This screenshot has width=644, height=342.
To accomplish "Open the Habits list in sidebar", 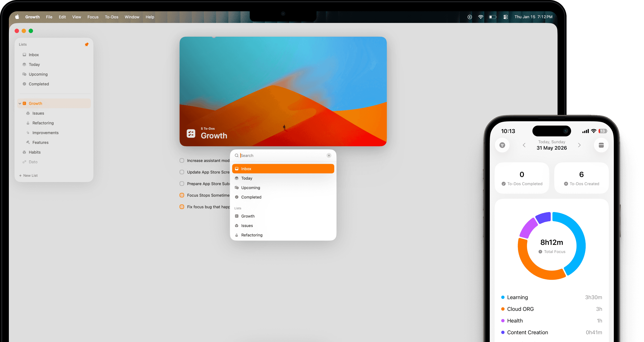I will tap(54, 152).
